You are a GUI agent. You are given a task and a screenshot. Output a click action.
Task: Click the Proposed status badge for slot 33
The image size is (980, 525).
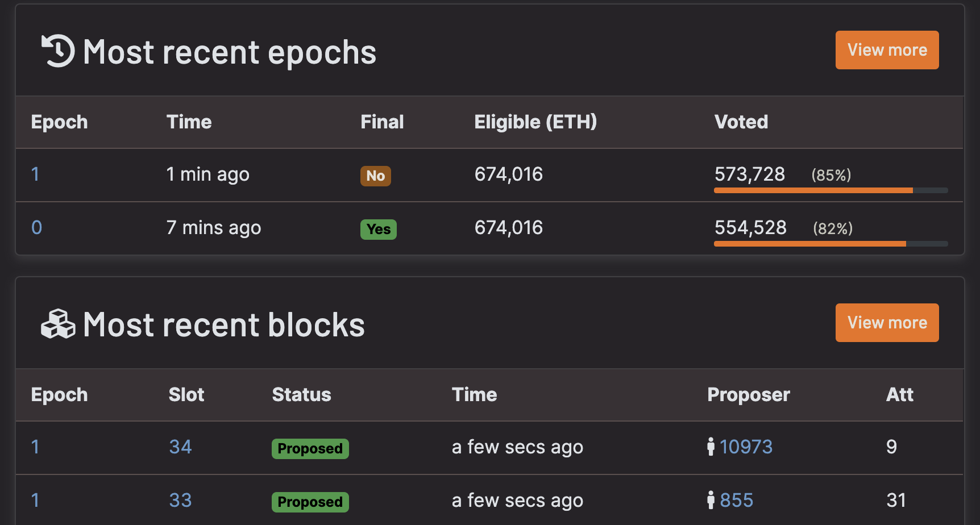(310, 502)
